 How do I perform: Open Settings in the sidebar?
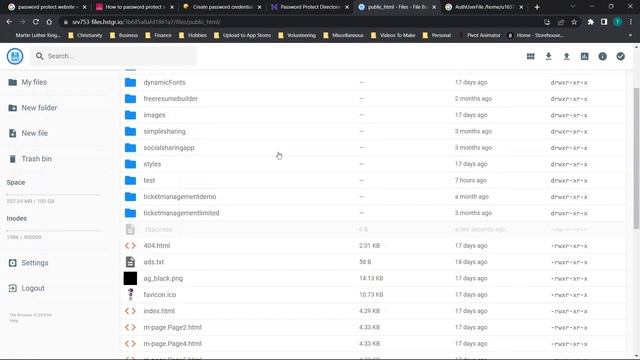click(28, 263)
